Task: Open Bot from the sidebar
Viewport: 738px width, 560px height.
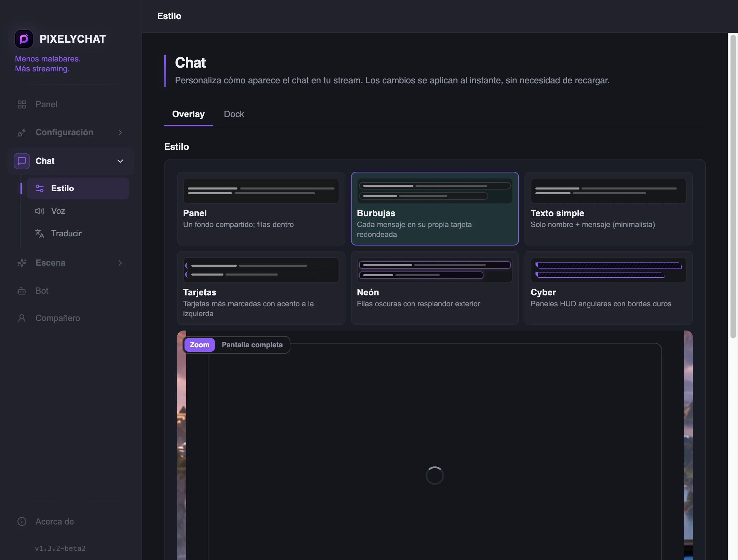Action: (71, 291)
